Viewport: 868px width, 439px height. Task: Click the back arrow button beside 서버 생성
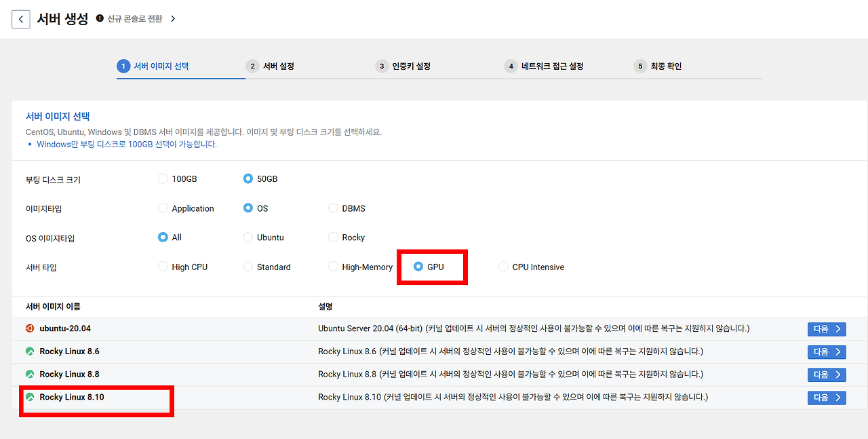[x=21, y=19]
